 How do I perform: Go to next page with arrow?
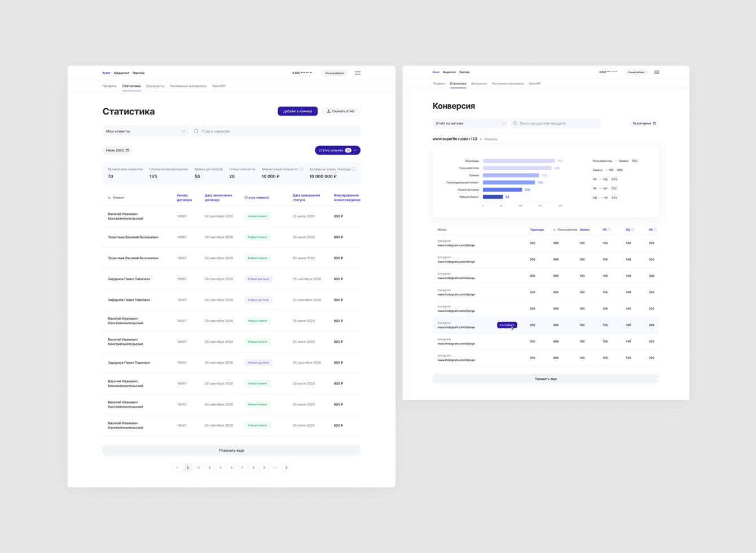286,468
